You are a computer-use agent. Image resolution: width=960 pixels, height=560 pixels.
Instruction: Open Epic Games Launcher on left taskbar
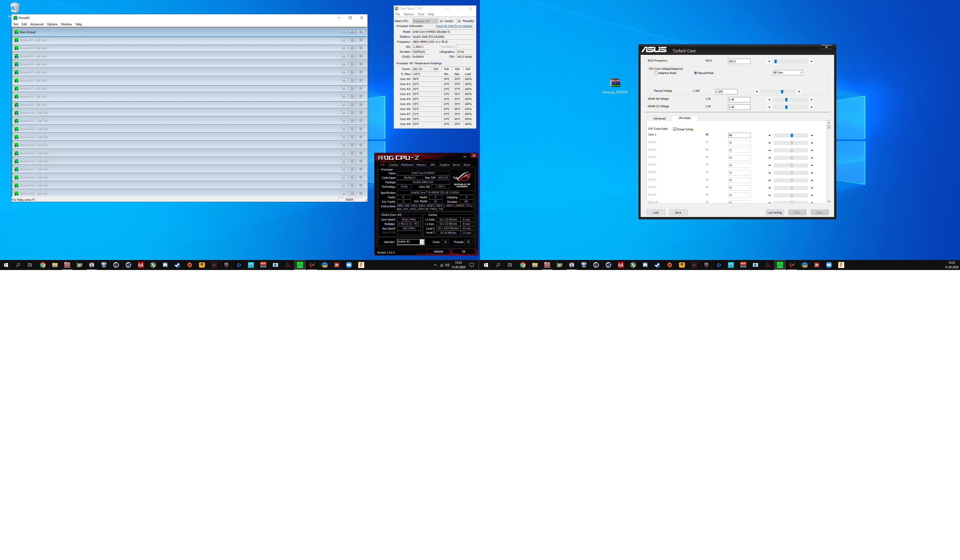[x=226, y=265]
